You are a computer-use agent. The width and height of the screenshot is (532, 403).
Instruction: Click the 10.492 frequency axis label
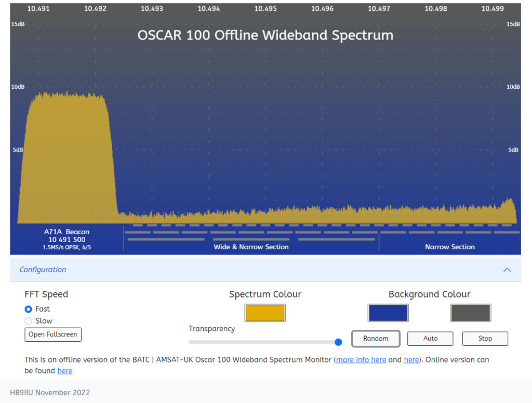pyautogui.click(x=96, y=8)
